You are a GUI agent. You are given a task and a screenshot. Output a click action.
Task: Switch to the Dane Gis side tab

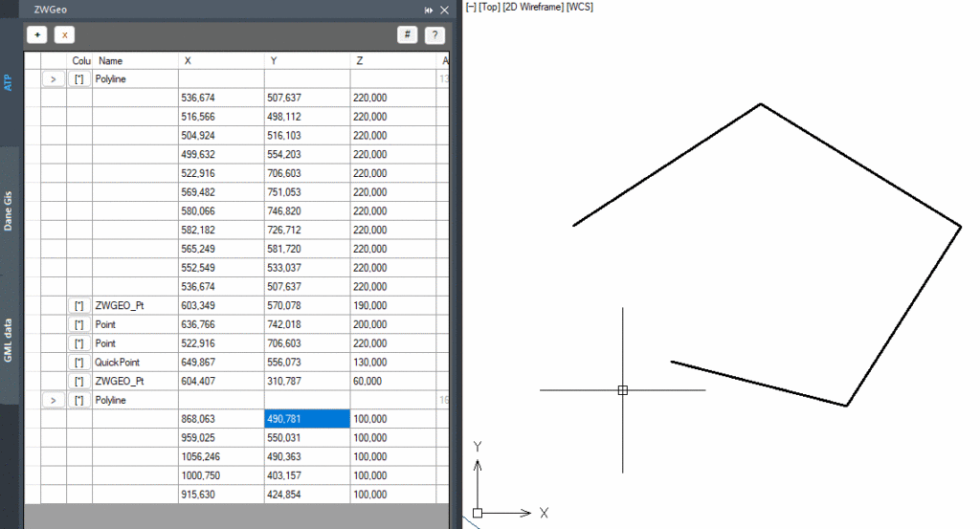click(x=8, y=210)
